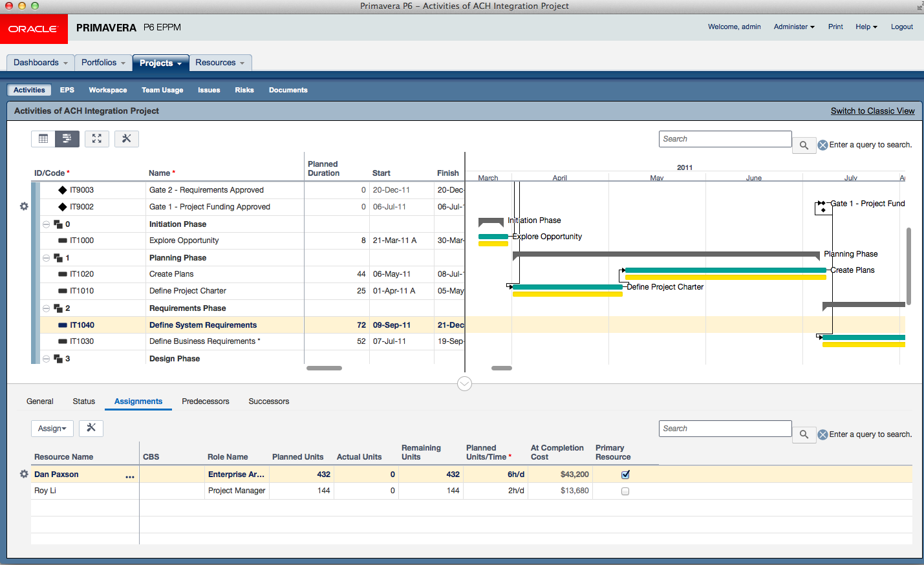
Task: Switch to the Successors detail tab
Action: click(269, 401)
